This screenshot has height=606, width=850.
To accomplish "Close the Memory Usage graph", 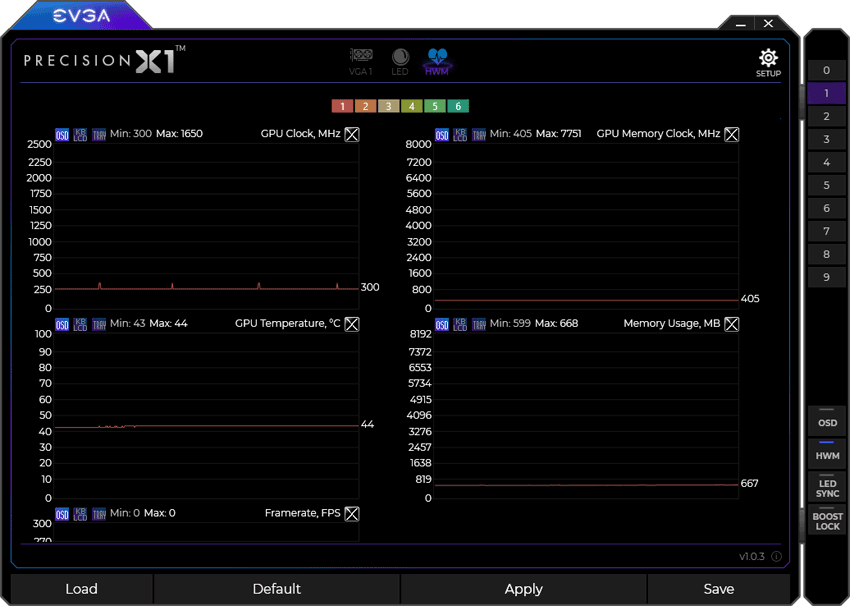I will (x=732, y=324).
